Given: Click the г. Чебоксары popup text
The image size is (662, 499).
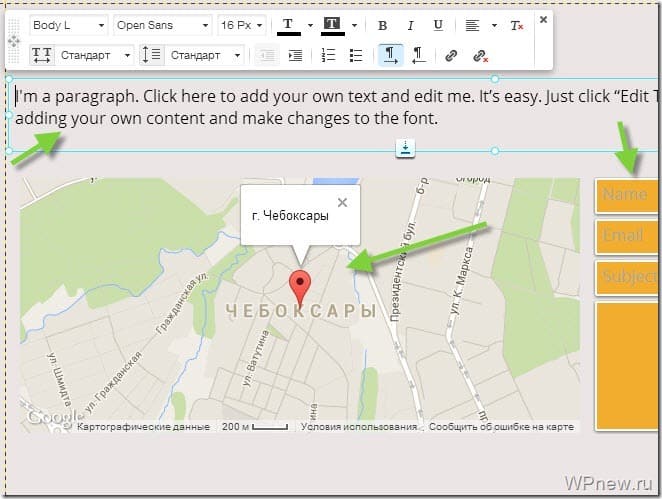Looking at the screenshot, I should [290, 216].
